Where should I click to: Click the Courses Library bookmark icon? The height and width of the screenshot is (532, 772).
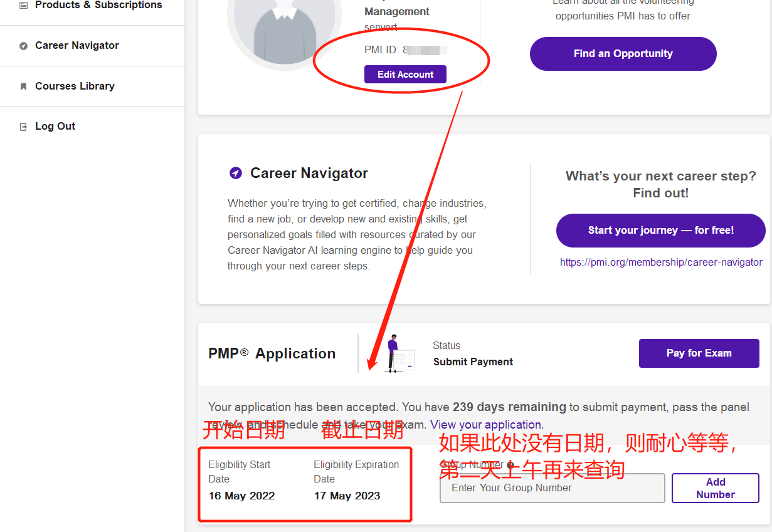(24, 86)
